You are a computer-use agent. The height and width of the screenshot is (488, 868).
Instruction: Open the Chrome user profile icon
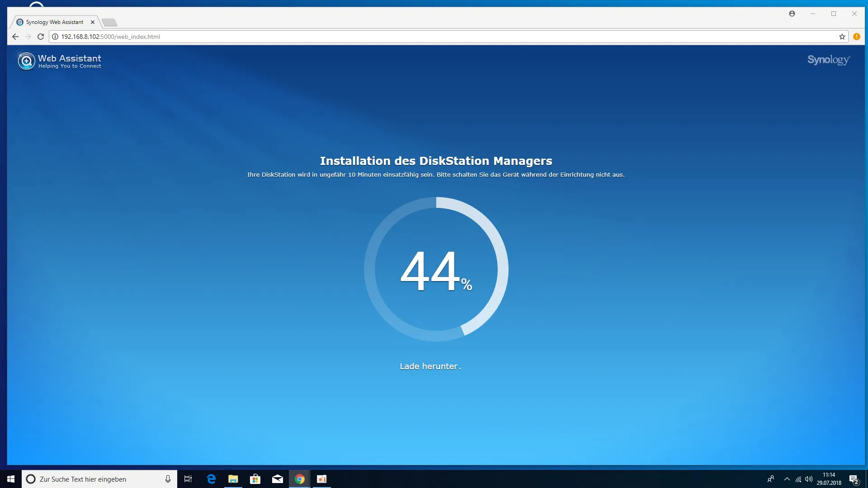click(792, 14)
